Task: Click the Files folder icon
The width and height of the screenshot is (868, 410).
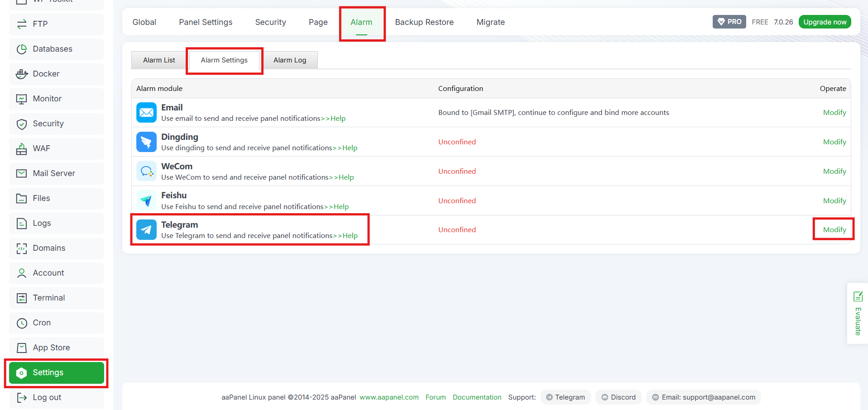Action: [x=21, y=198]
